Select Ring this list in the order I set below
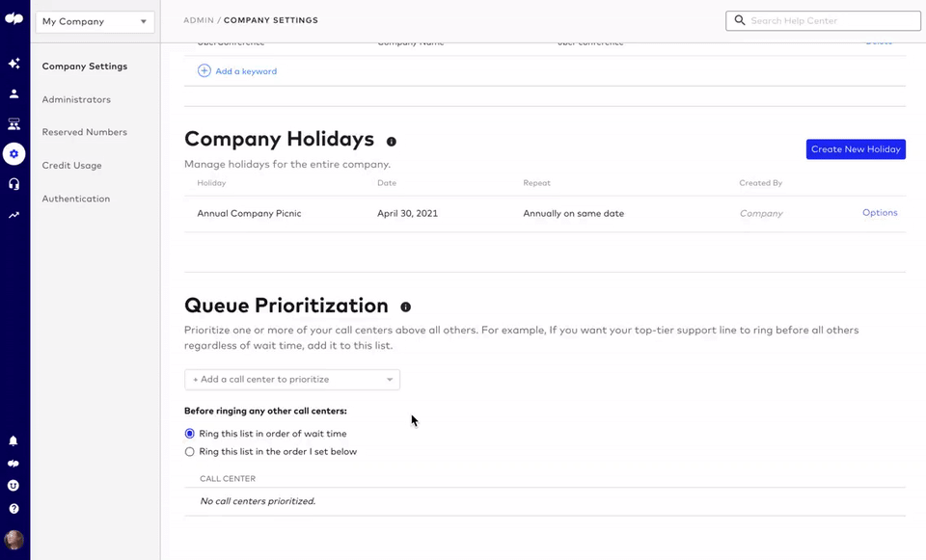The image size is (926, 560). pos(190,452)
